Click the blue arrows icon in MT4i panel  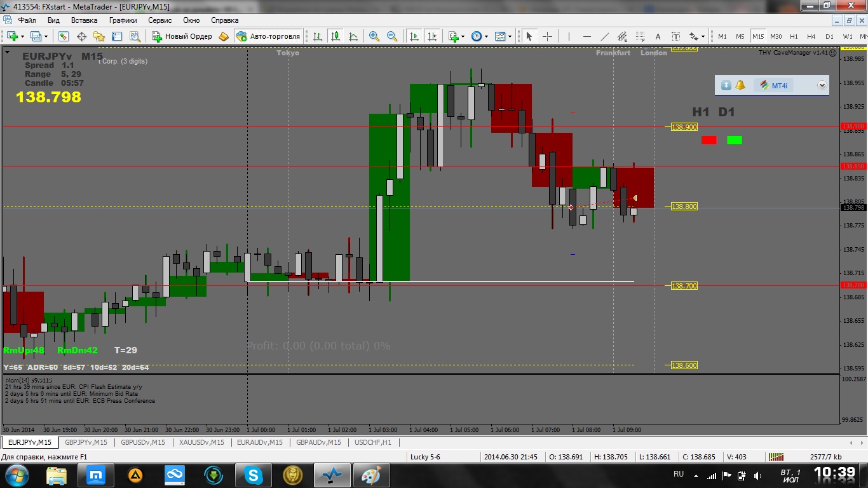[x=726, y=85]
